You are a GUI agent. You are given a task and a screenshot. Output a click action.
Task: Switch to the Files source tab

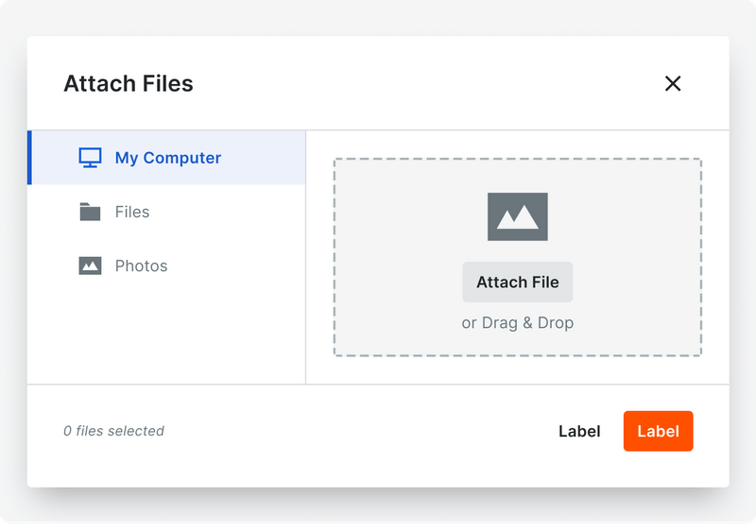coord(132,212)
